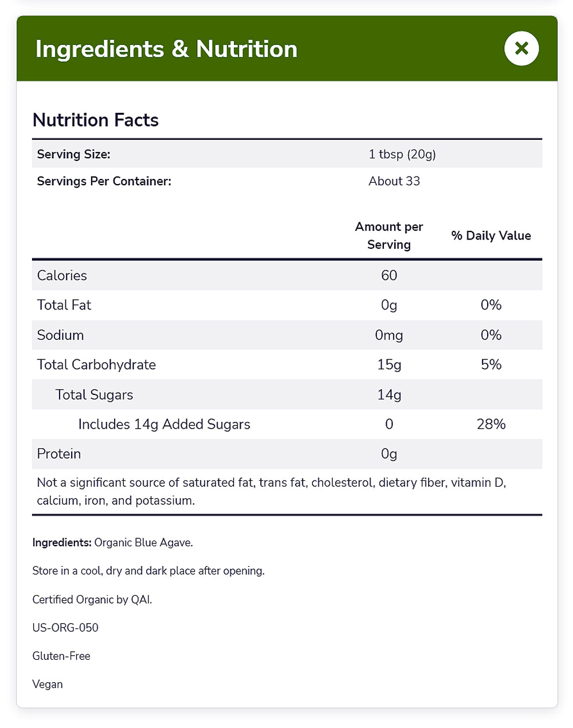This screenshot has height=728, width=573.
Task: Click the Organic Blue Agave ingredients line
Action: [113, 543]
